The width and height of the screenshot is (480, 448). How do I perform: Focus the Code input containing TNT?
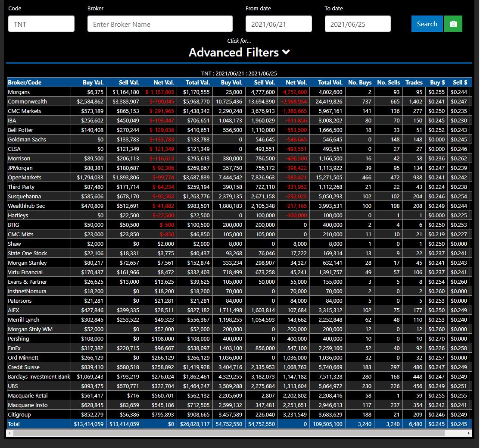click(x=41, y=24)
